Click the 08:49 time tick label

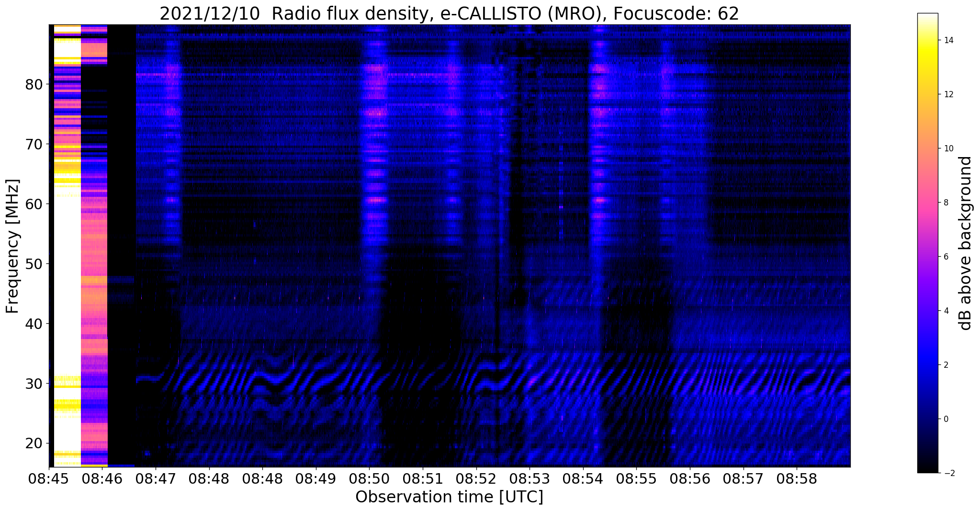tap(315, 478)
